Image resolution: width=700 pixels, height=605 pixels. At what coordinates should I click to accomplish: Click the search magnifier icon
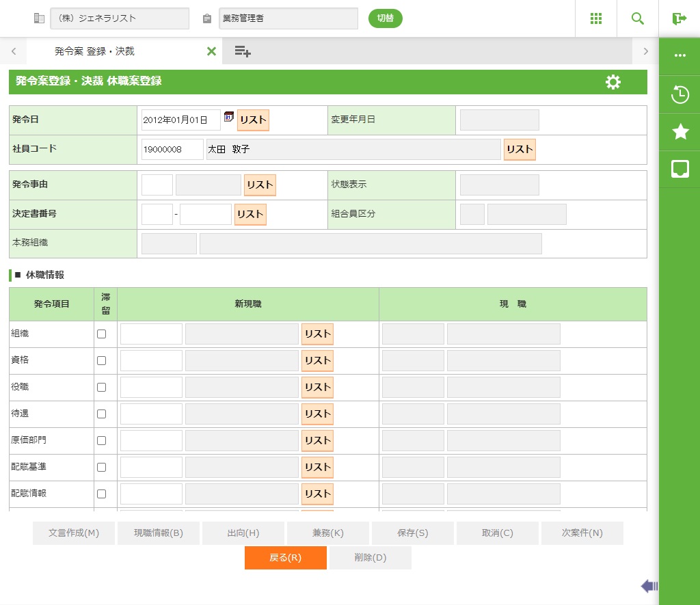(x=638, y=18)
